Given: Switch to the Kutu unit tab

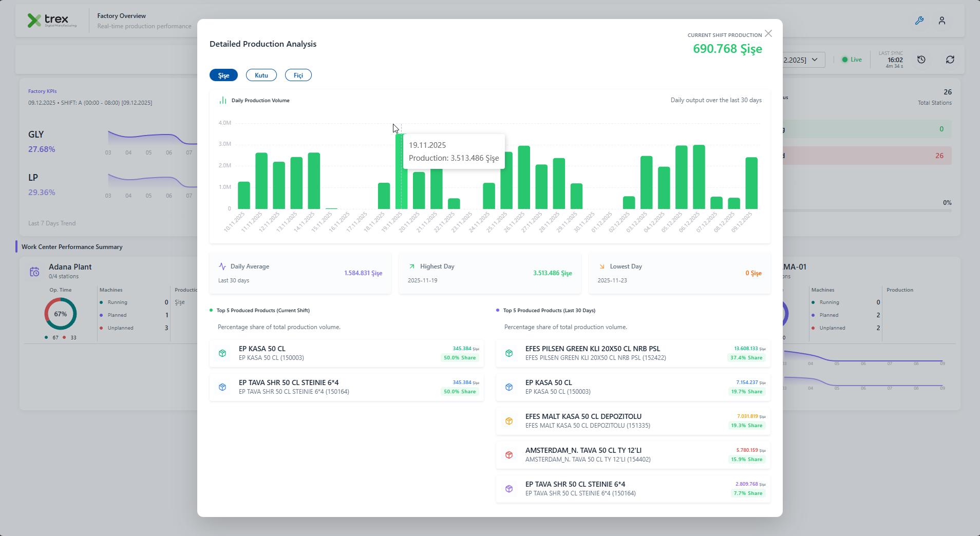Looking at the screenshot, I should [x=261, y=75].
